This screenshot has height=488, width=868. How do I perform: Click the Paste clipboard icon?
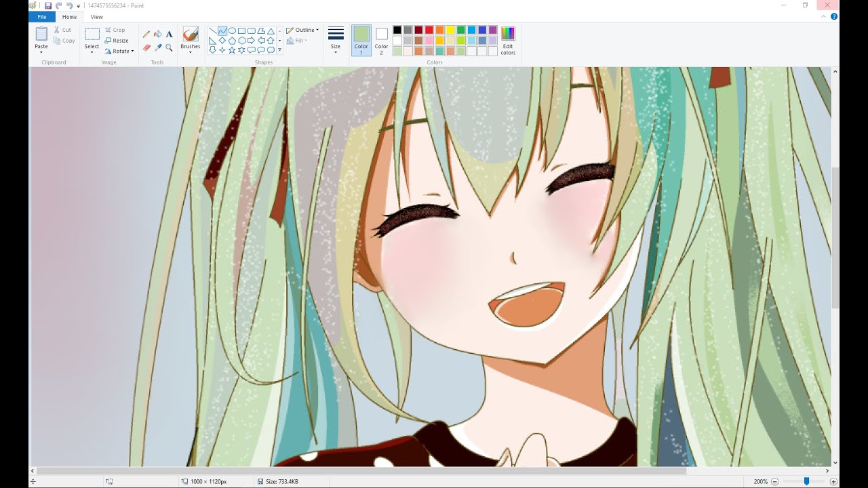tap(41, 34)
